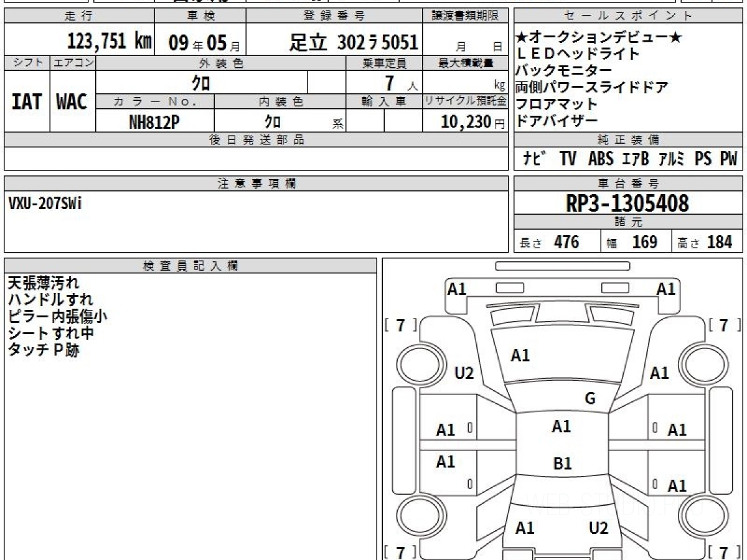Click the 純正装備 header
The width and height of the screenshot is (747, 560).
(628, 140)
